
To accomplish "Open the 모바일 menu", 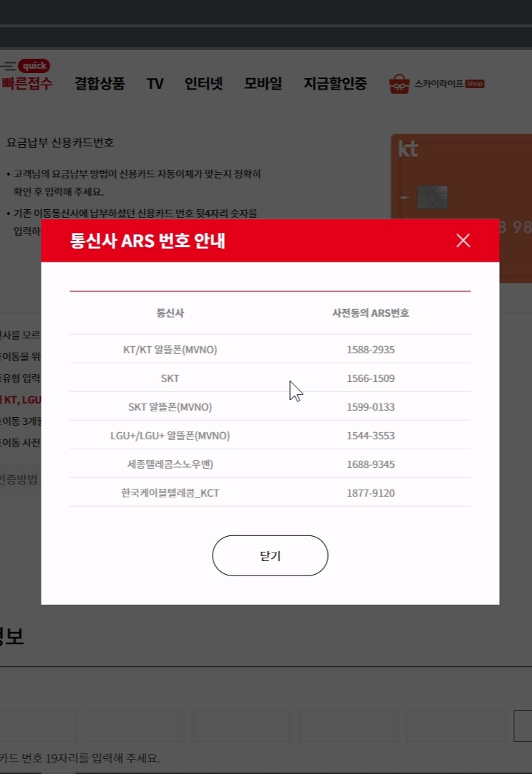I will [263, 83].
